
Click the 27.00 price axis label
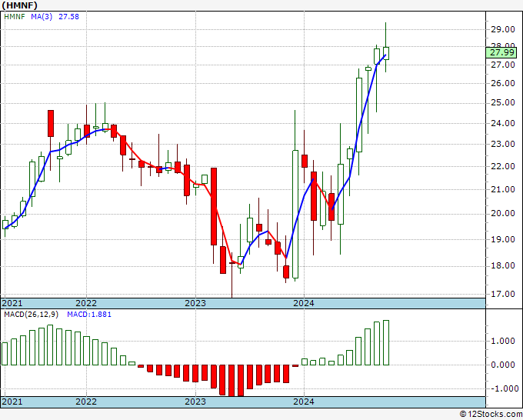503,65
